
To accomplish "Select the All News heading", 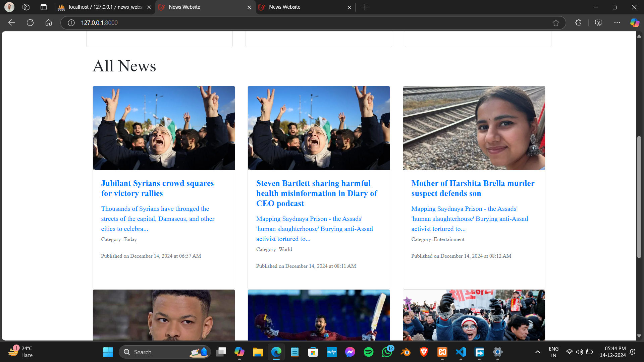I will [124, 66].
